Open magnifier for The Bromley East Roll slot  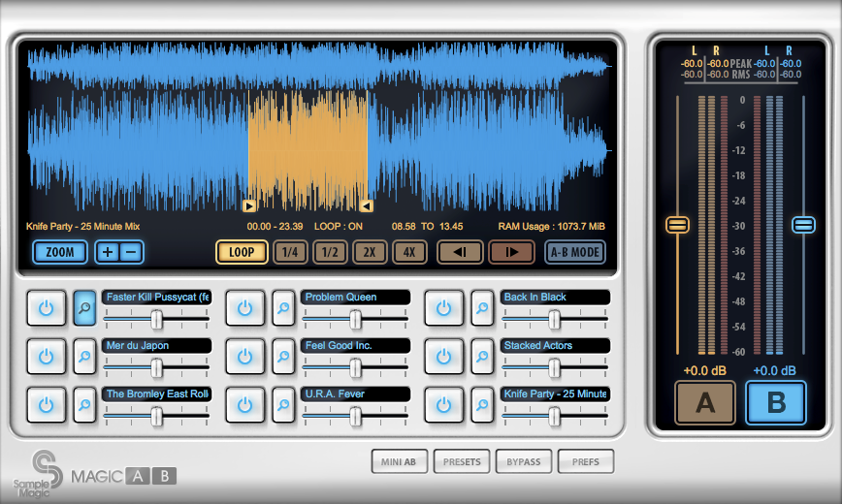tap(84, 405)
